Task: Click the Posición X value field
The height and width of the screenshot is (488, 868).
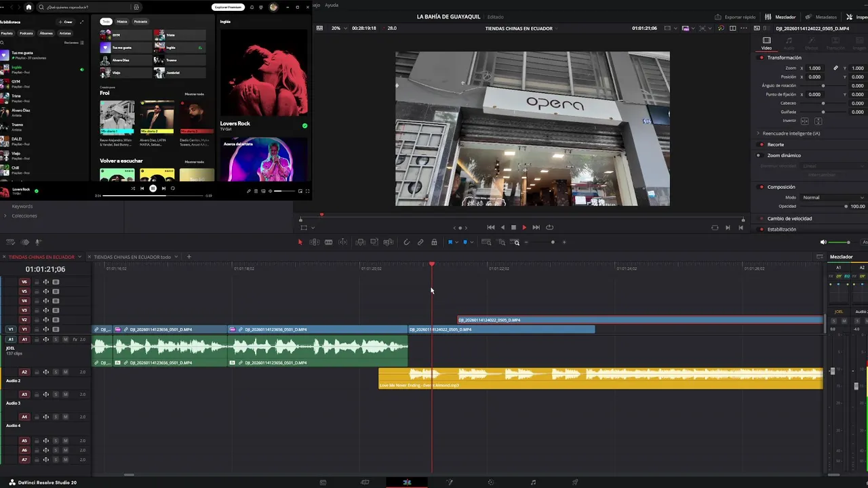Action: [x=814, y=77]
